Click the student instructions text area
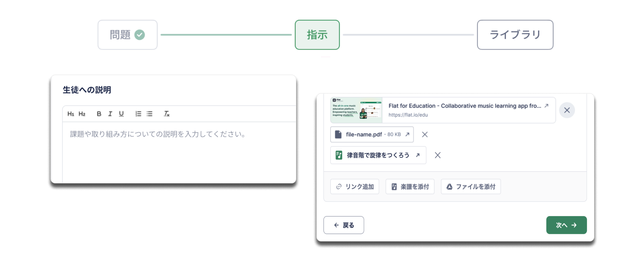Screen dimensions: 644x258 point(179,152)
